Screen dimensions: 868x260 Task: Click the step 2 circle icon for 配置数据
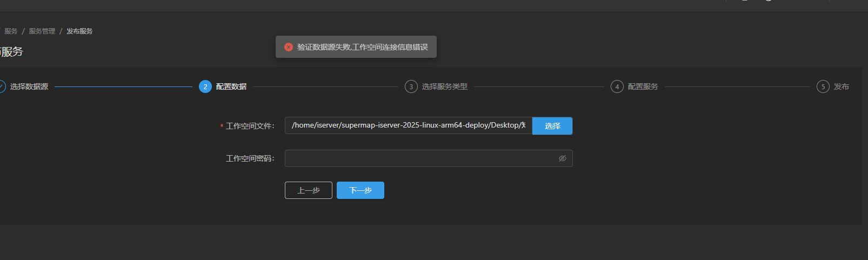click(x=205, y=86)
